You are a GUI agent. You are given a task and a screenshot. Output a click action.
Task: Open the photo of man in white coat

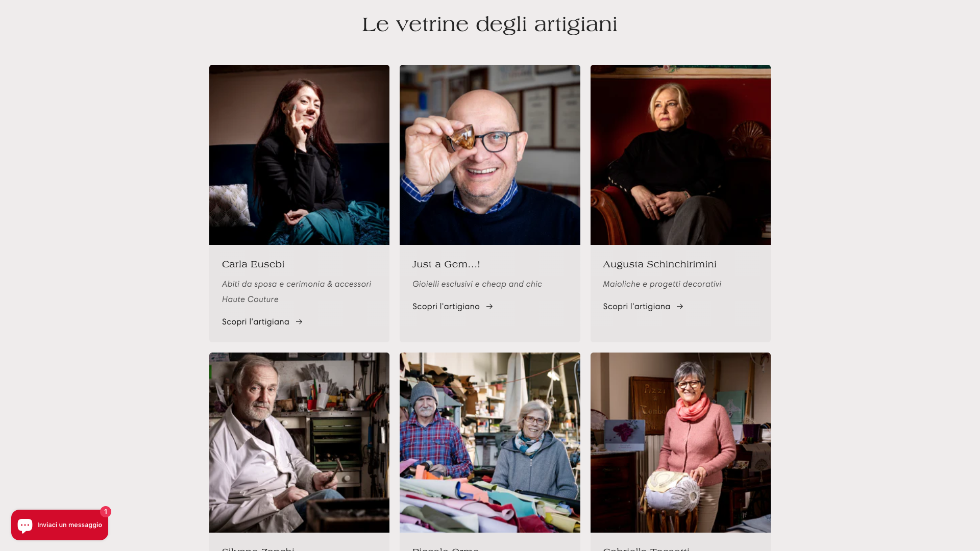click(299, 442)
